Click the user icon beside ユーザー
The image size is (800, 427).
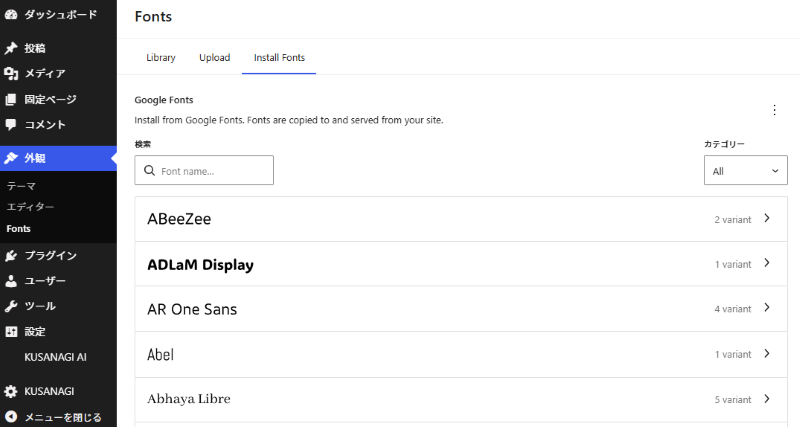(x=11, y=281)
